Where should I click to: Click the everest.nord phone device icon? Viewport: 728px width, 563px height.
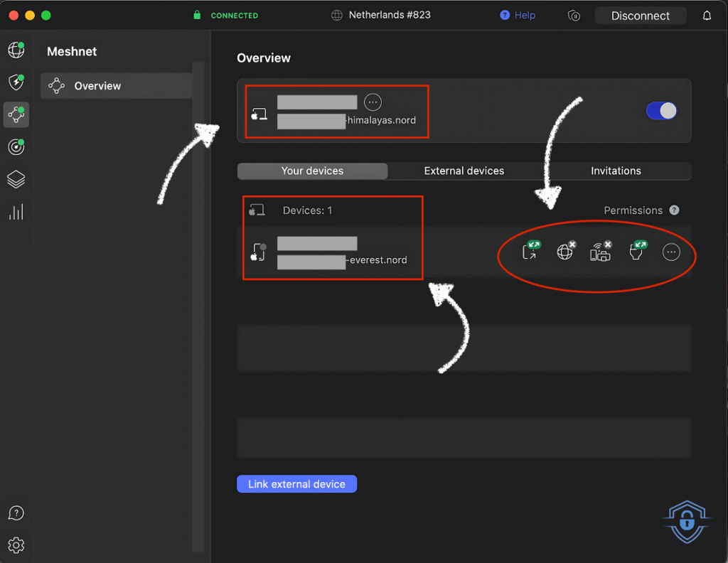(x=258, y=252)
